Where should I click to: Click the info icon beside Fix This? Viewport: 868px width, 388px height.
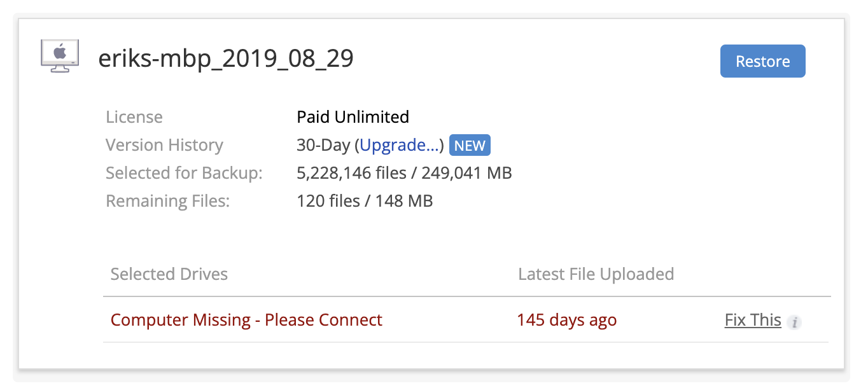point(794,322)
